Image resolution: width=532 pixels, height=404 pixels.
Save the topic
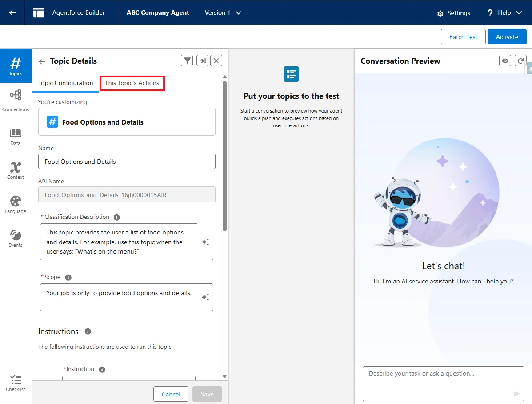207,394
